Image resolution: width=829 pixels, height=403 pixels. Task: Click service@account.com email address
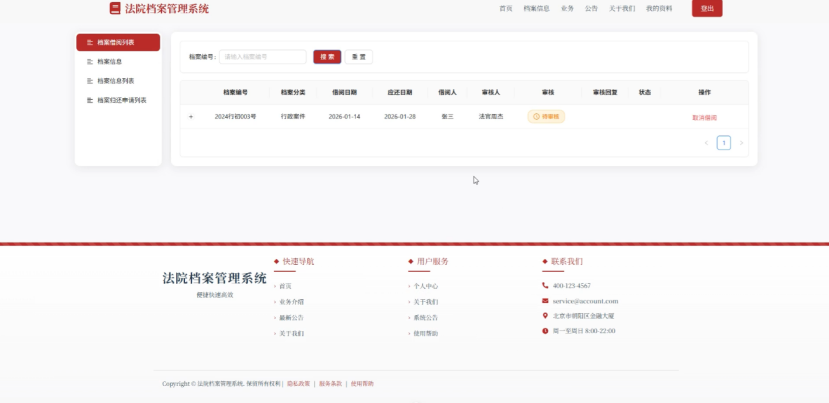585,301
